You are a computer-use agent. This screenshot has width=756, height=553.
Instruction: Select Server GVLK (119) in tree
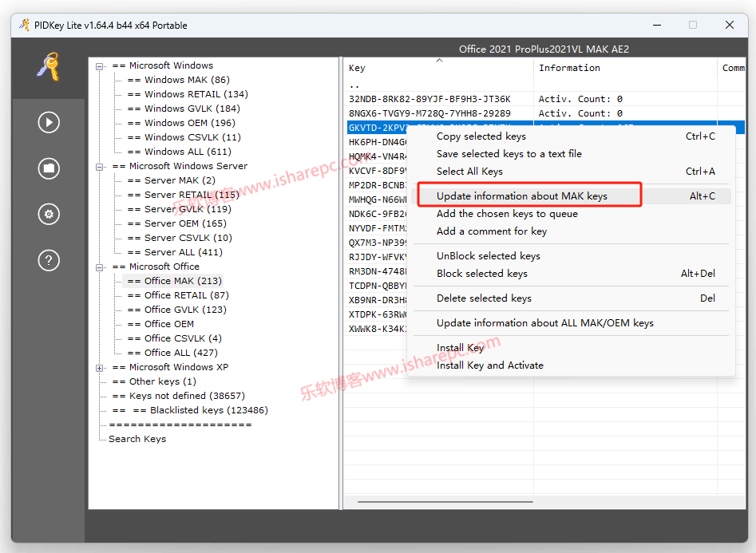(x=180, y=209)
